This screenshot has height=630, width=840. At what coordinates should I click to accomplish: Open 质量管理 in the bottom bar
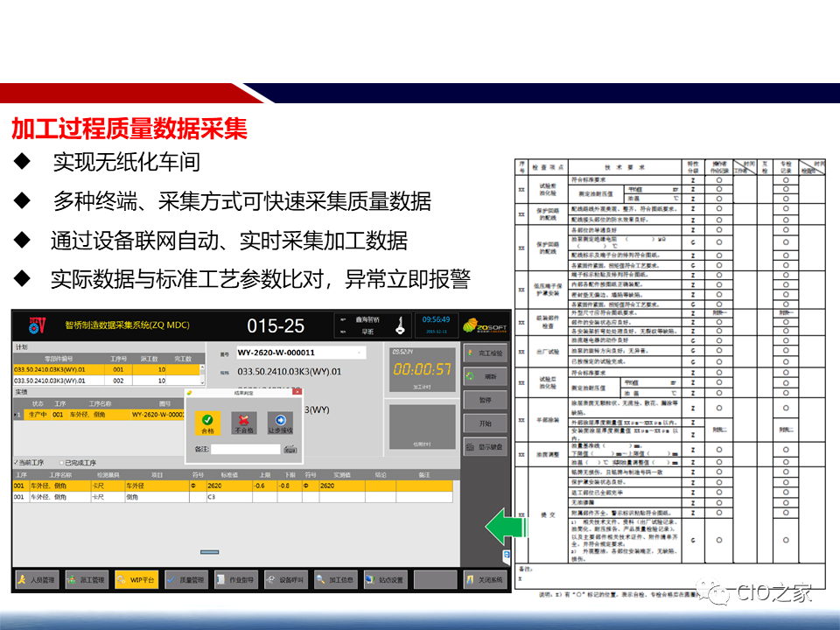(x=185, y=579)
